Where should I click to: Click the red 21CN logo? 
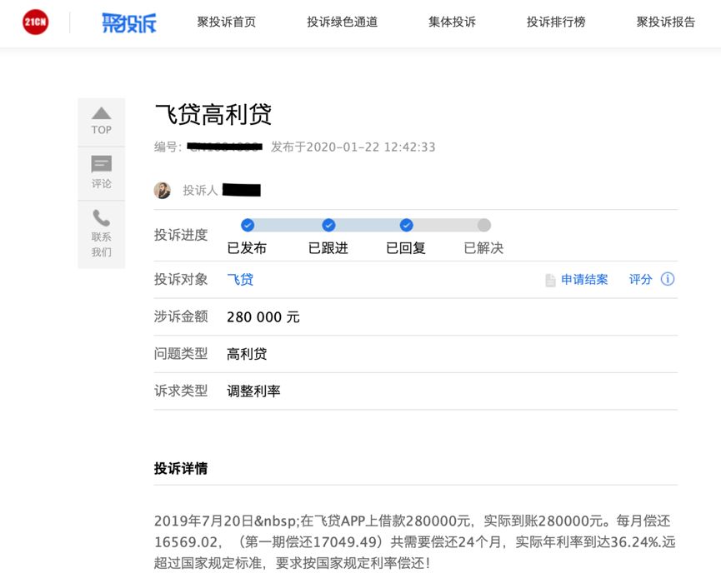pos(35,22)
